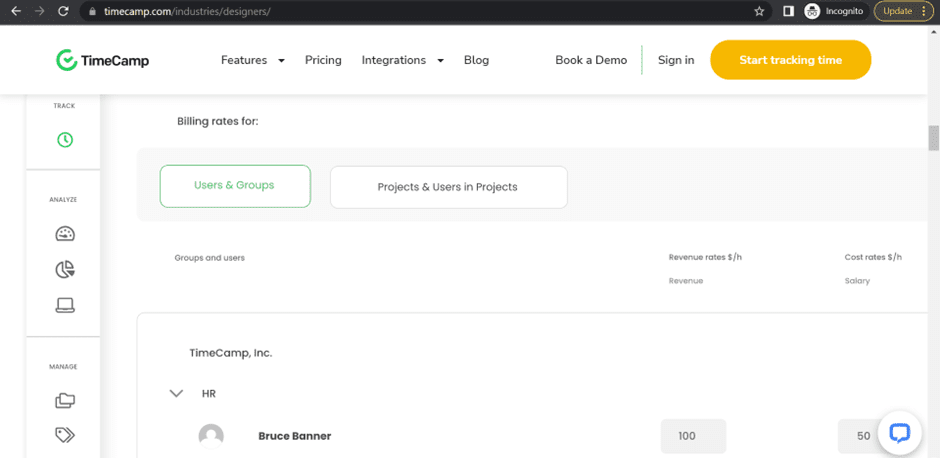Viewport: 940px width, 458px height.
Task: Expand the Integrations dropdown menu
Action: click(x=403, y=60)
